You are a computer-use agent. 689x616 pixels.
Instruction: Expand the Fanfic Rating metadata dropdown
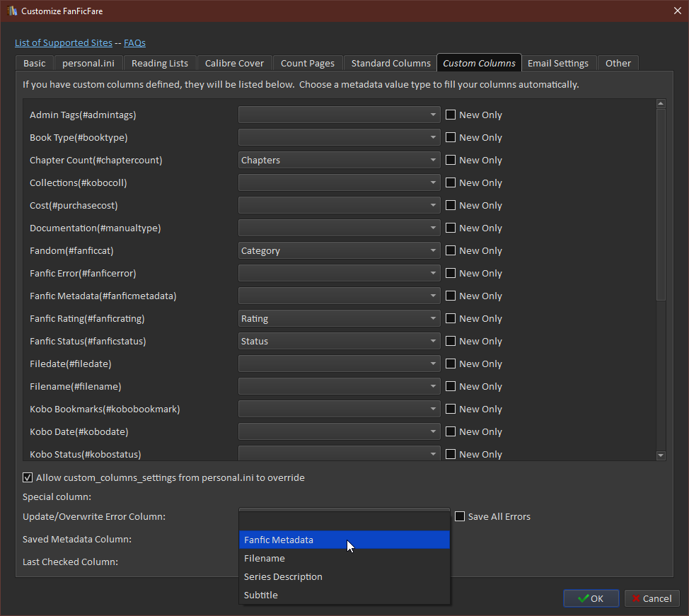[x=339, y=319]
